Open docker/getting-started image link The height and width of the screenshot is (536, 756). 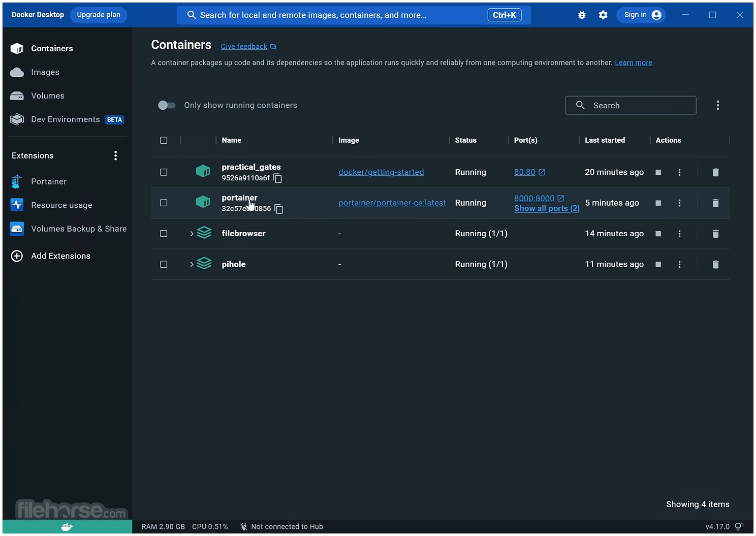[381, 172]
